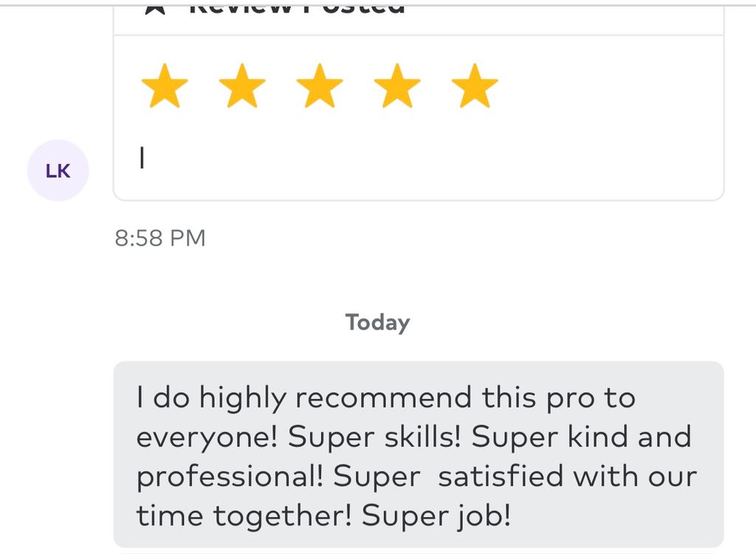Choose the fourth yellow rating star
756x554 pixels.
(x=397, y=86)
